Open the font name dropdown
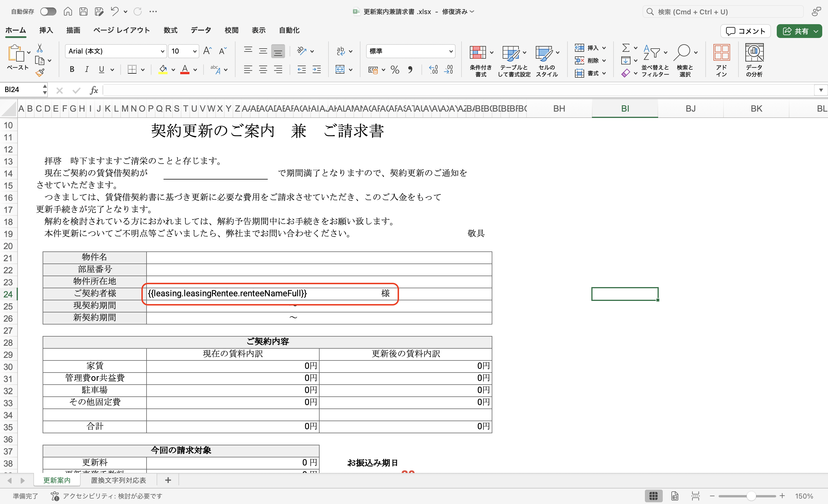 [x=163, y=51]
